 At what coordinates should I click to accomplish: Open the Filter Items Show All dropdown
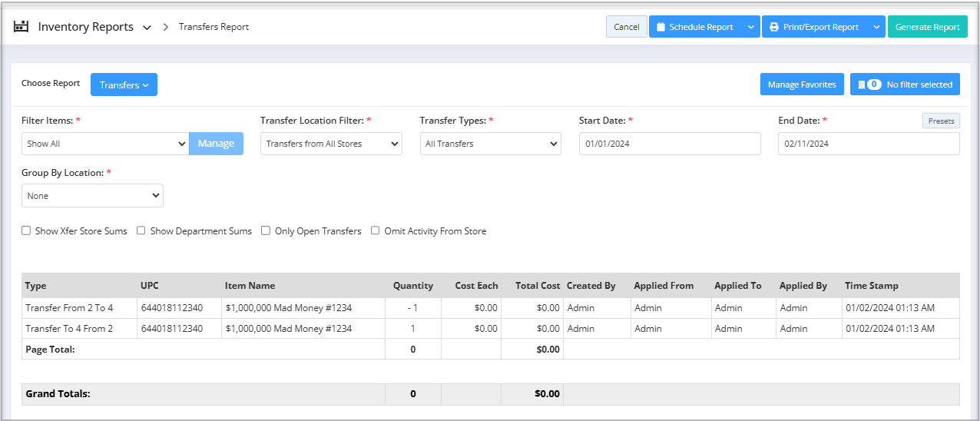point(105,144)
